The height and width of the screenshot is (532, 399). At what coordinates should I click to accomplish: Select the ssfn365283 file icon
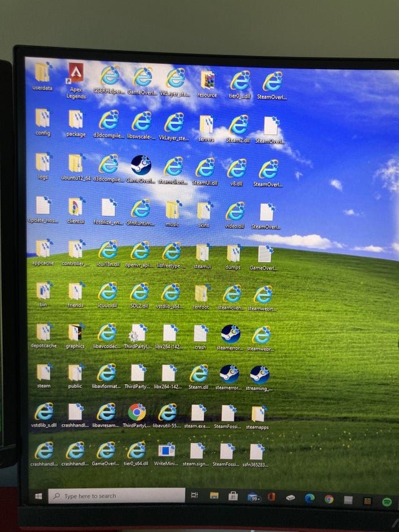(x=256, y=452)
